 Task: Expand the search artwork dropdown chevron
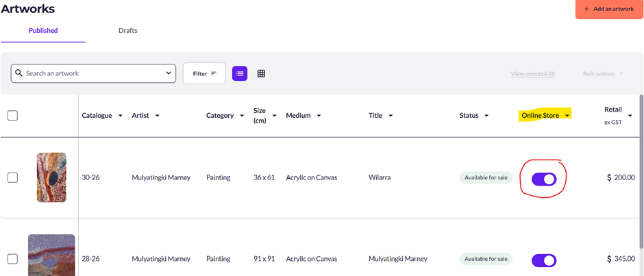169,73
